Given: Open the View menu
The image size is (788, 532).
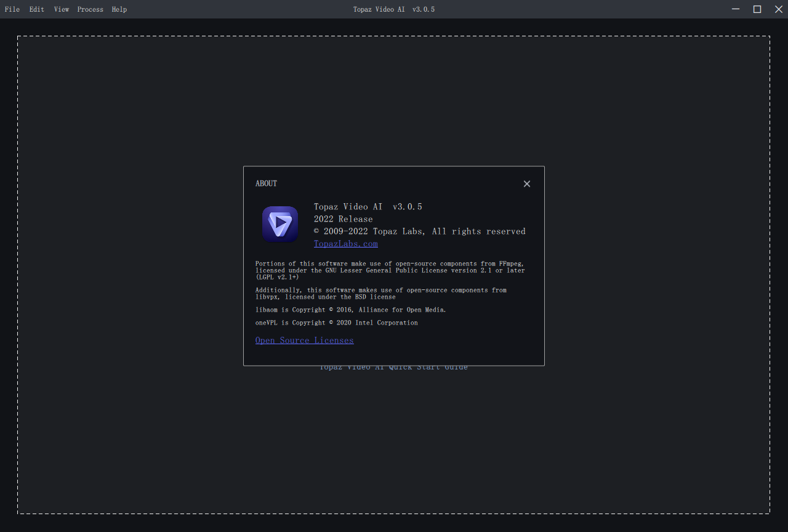Looking at the screenshot, I should (x=62, y=9).
